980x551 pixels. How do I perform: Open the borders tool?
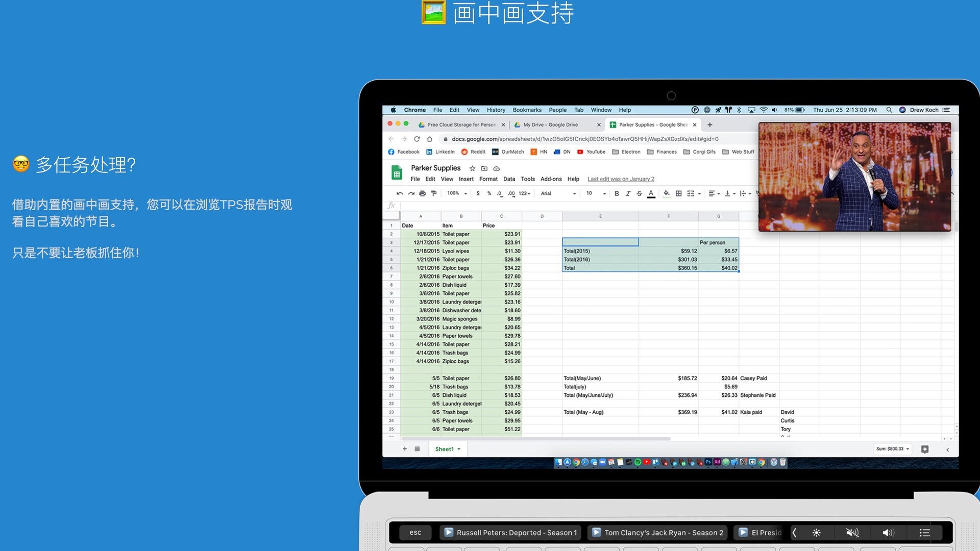[x=678, y=193]
